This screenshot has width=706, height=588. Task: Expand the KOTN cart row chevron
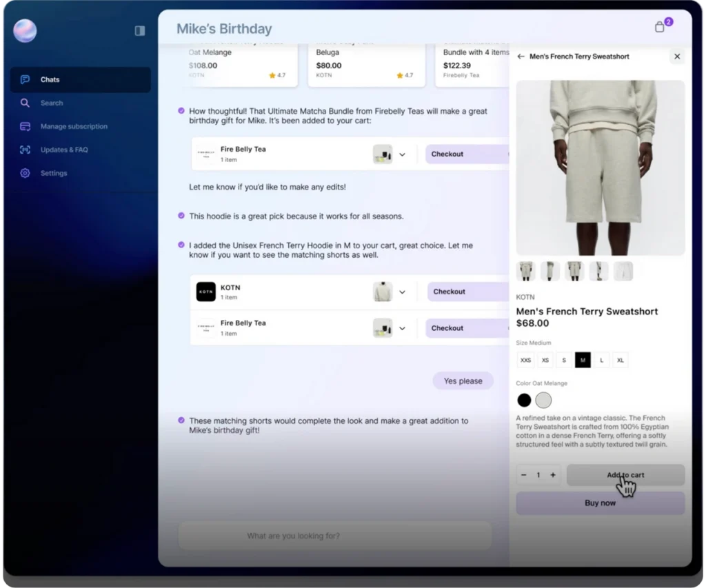point(402,292)
